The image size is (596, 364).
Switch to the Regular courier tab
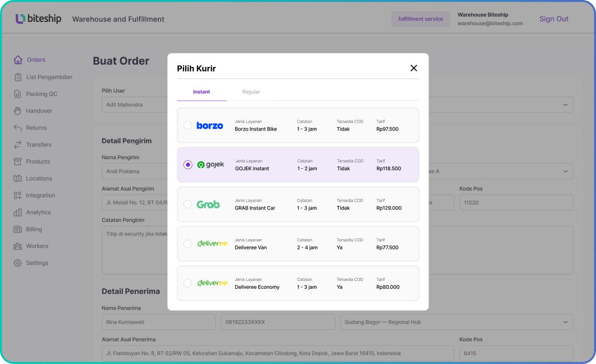(x=251, y=91)
